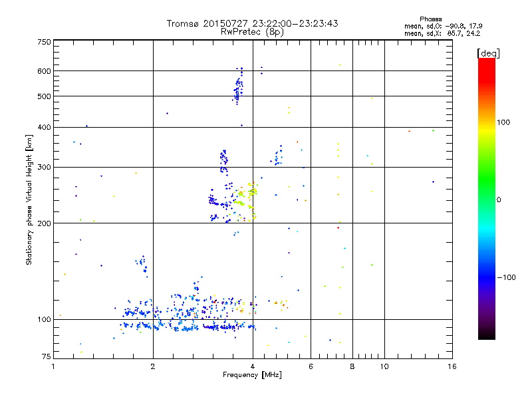This screenshot has width=532, height=399.
Task: Click the 'mean, sd,X: 85.7, 24.2' line
Action: click(x=442, y=33)
